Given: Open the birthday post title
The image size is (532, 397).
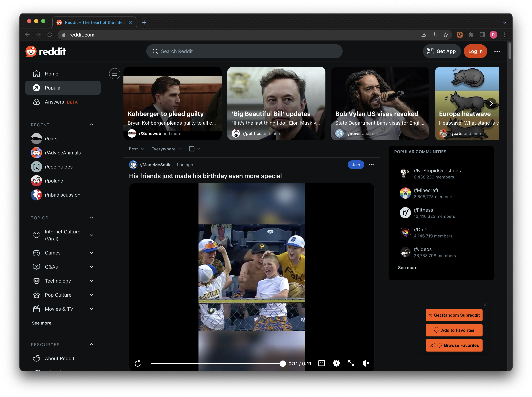Looking at the screenshot, I should [x=205, y=176].
